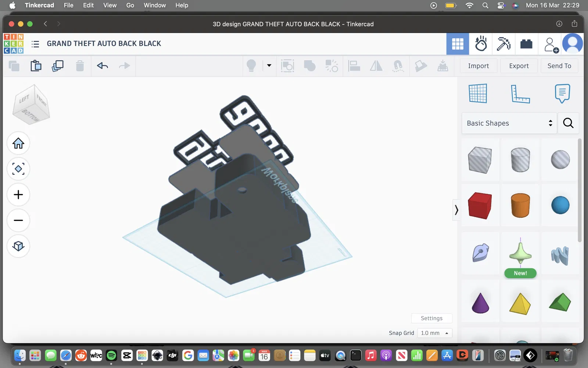Open the Snap Grid 1.0 mm dropdown

[x=435, y=333]
